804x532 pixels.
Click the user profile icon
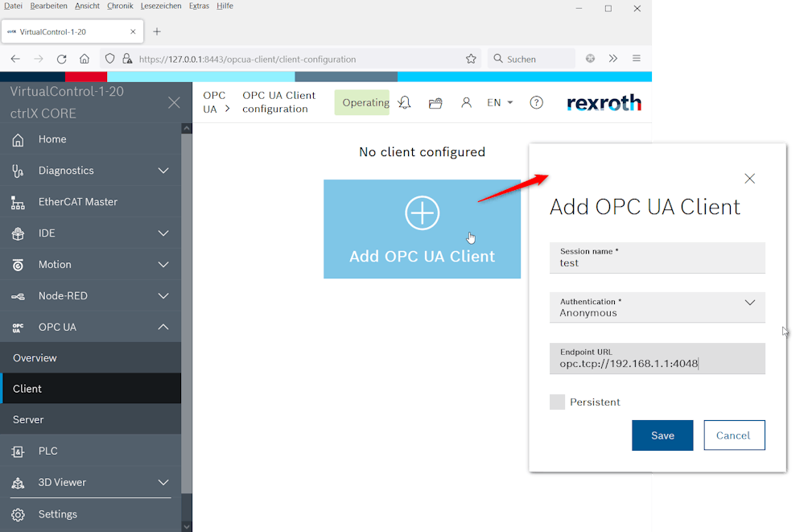click(466, 103)
